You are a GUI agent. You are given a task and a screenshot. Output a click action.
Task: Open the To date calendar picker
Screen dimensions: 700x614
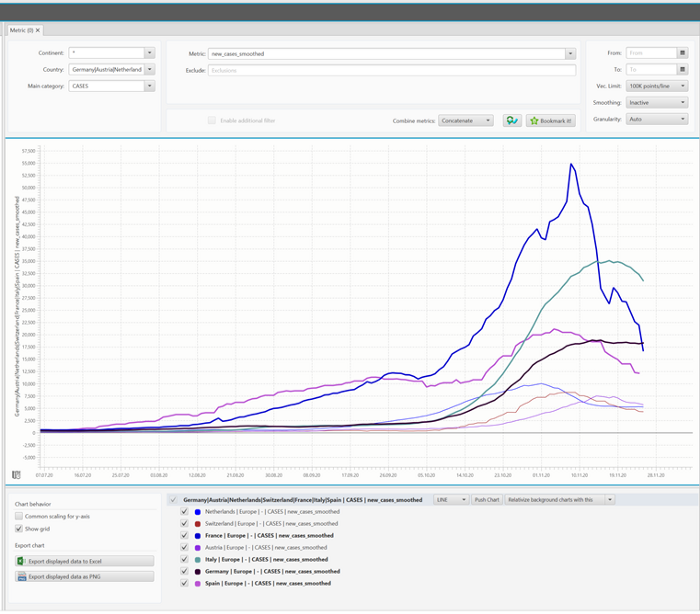[x=683, y=70]
